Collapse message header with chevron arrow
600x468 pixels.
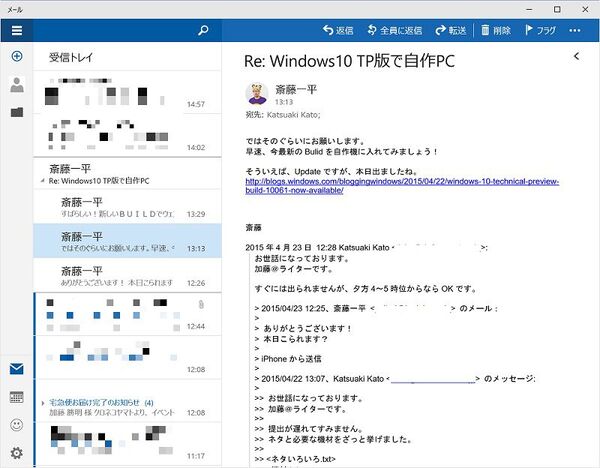point(576,57)
